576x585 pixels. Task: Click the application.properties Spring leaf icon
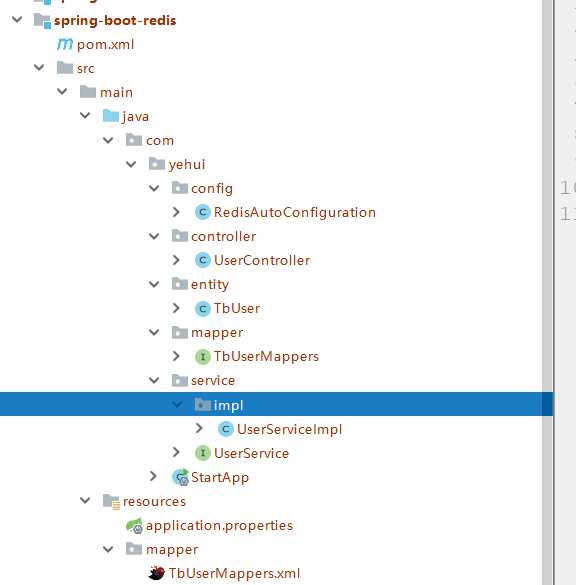tap(134, 526)
